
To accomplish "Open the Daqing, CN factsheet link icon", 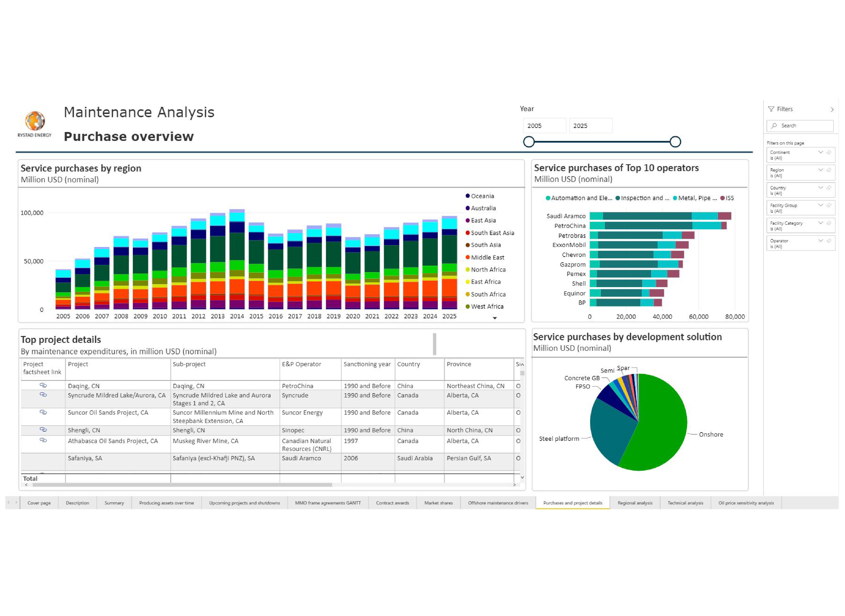I will click(43, 385).
